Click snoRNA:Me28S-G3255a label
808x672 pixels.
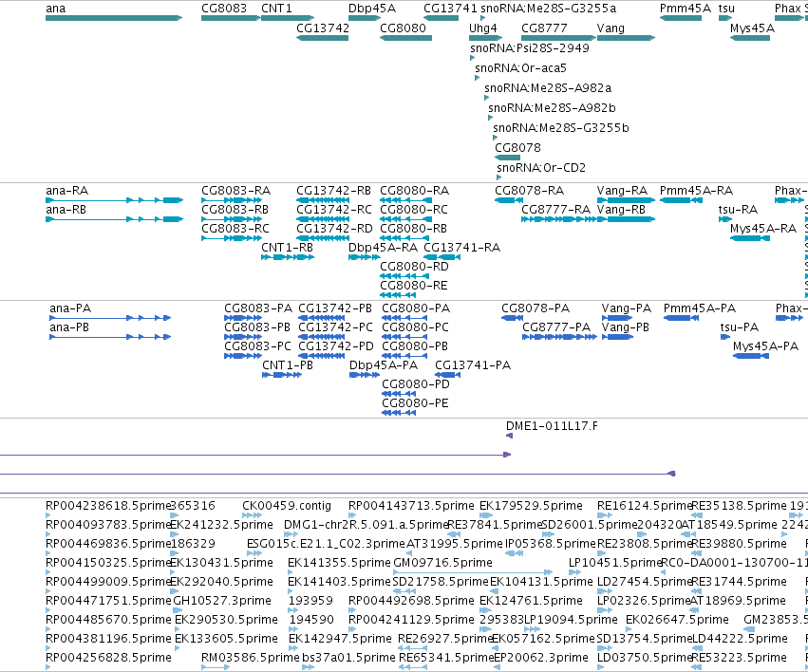(x=548, y=9)
